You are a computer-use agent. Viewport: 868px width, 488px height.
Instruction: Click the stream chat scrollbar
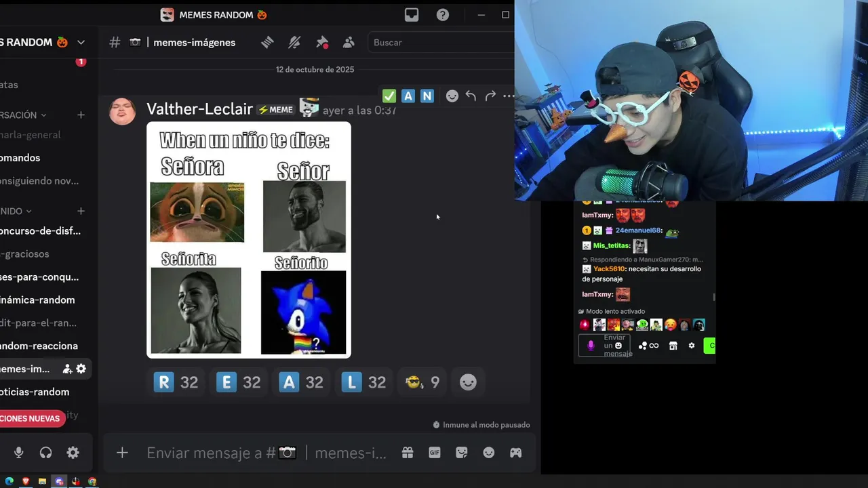[713, 297]
